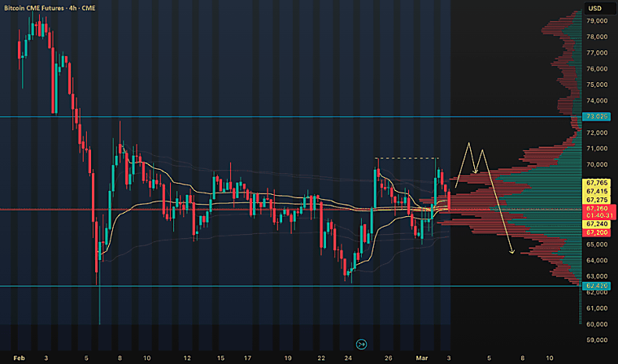Click the 77,000 price axis label

[x=597, y=53]
